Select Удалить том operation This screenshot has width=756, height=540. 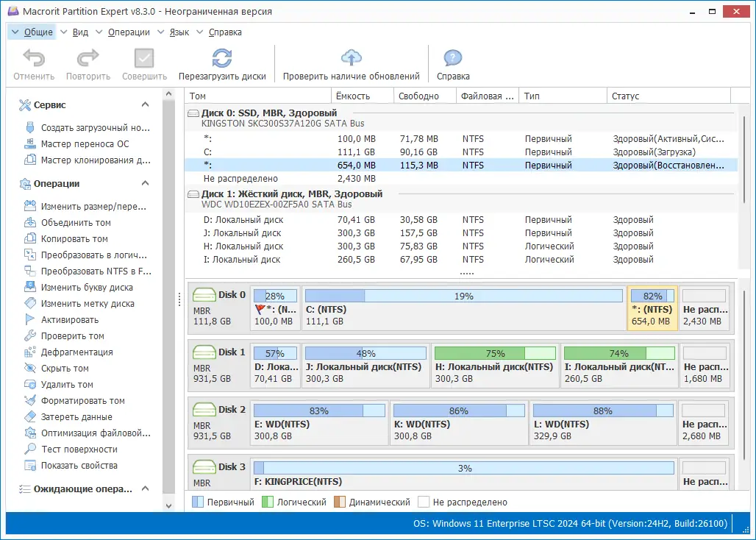click(x=67, y=385)
